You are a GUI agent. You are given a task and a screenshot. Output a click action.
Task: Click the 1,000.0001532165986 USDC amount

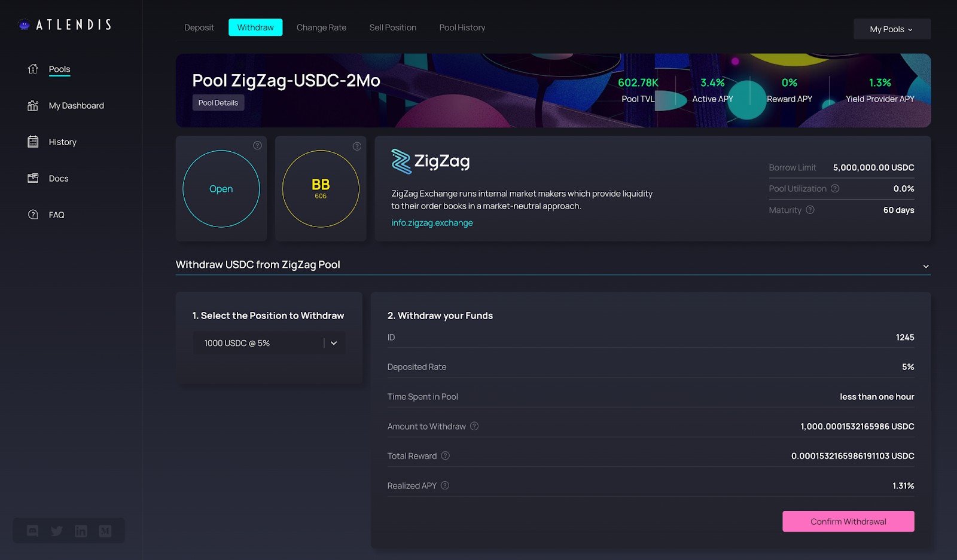857,427
